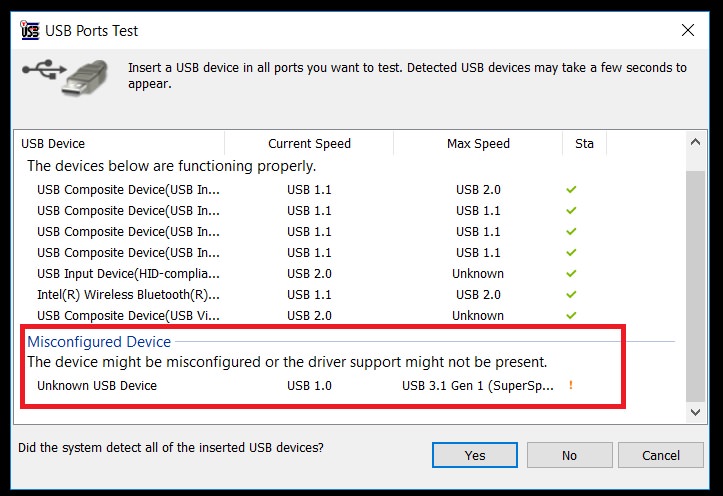The width and height of the screenshot is (723, 496).
Task: Click the orange warning icon for Unknown USB Device
Action: pyautogui.click(x=571, y=385)
